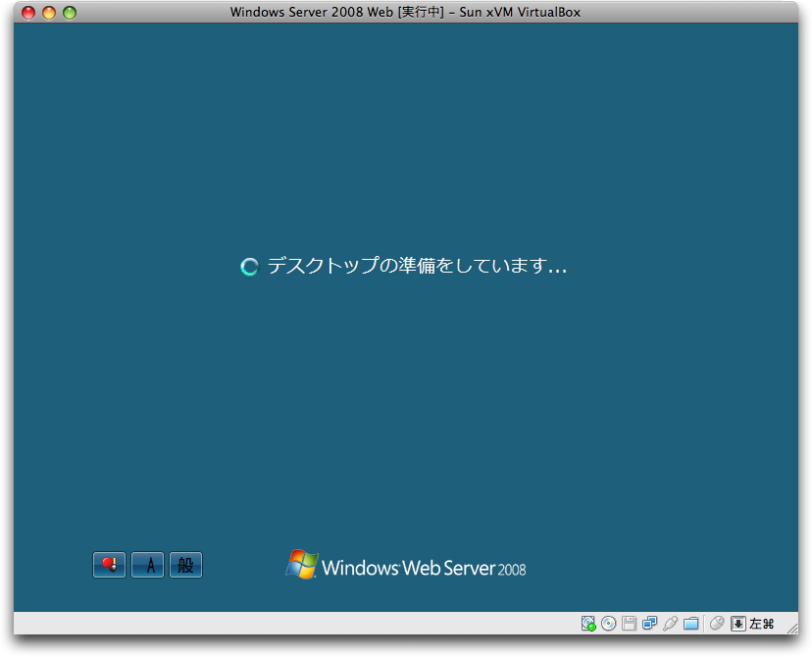
Task: Click the keyboard capture down-arrow indicator
Action: (x=737, y=624)
